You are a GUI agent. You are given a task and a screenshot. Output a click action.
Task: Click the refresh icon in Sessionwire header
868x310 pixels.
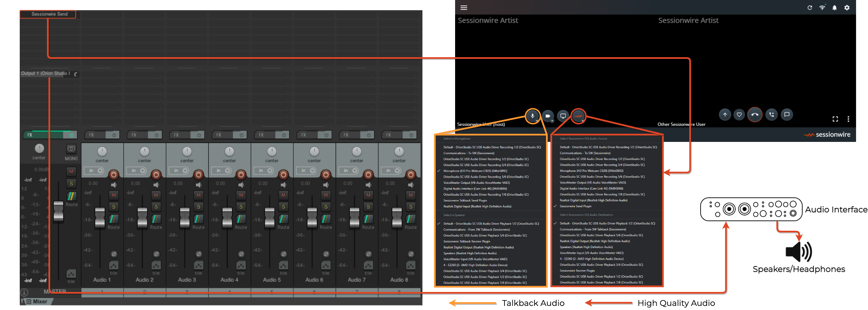click(x=810, y=7)
